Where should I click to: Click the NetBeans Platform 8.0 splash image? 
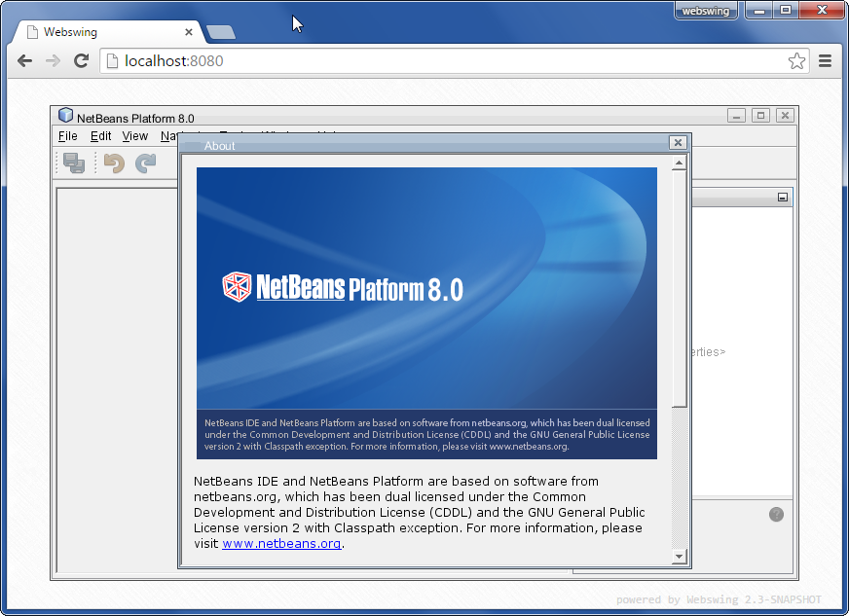426,313
